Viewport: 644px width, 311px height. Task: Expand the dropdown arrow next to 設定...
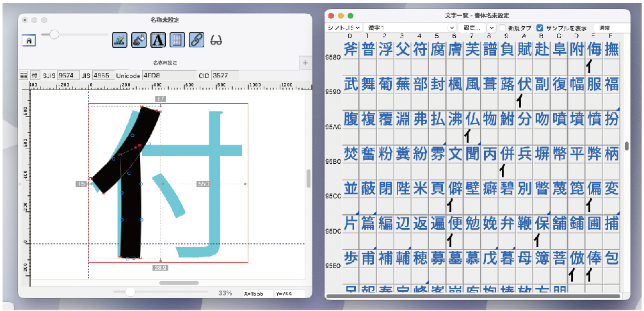pyautogui.click(x=491, y=28)
